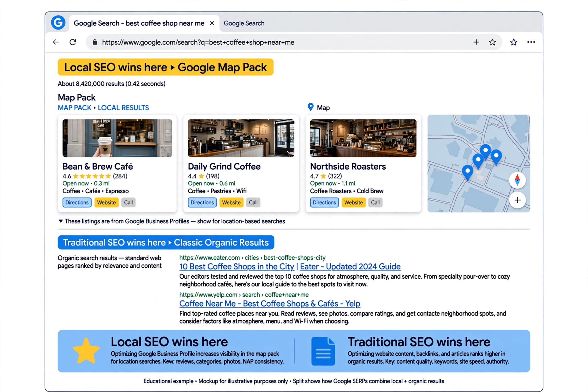Close the 'best coffee shop near me' tab

[212, 23]
